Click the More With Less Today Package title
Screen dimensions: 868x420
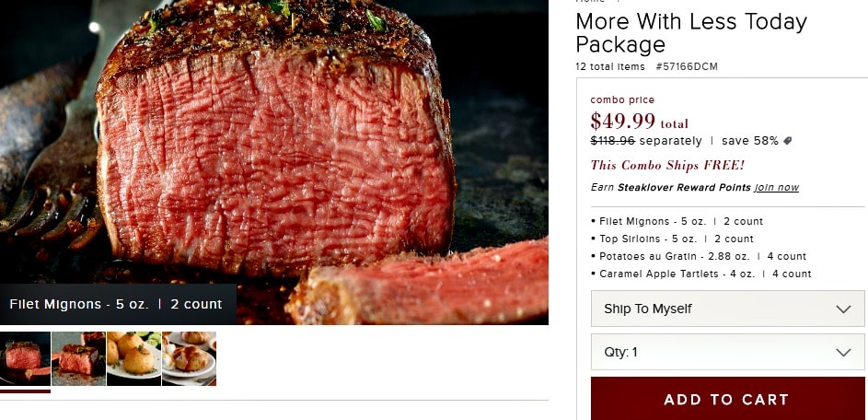pos(691,32)
